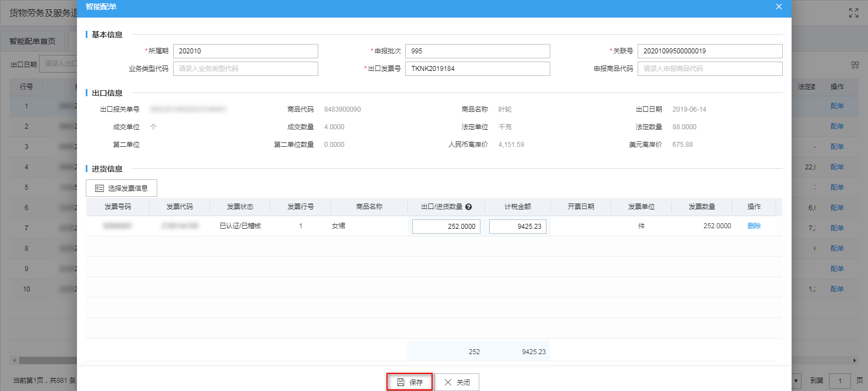Viewport: 868px width, 391px height.
Task: Click the fullscreen expand icon
Action: click(853, 13)
